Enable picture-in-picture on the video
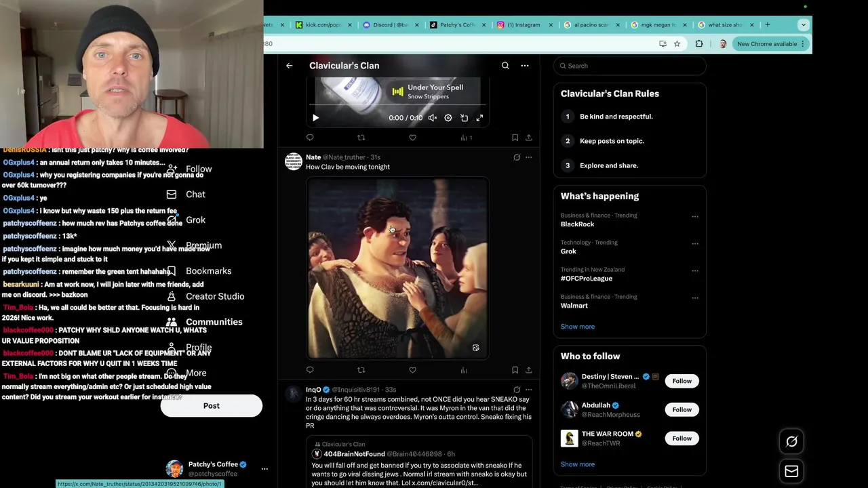868x488 pixels. pos(464,118)
